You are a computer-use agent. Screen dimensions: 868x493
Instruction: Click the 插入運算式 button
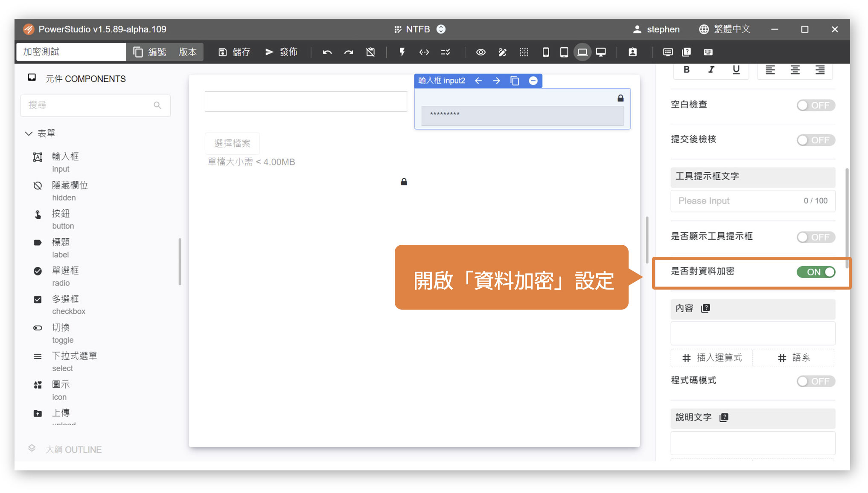click(712, 358)
